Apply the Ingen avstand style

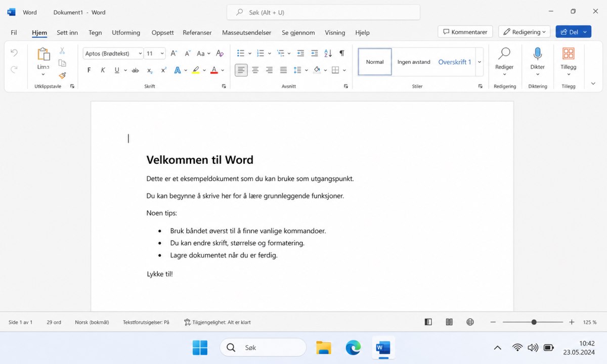tap(414, 62)
